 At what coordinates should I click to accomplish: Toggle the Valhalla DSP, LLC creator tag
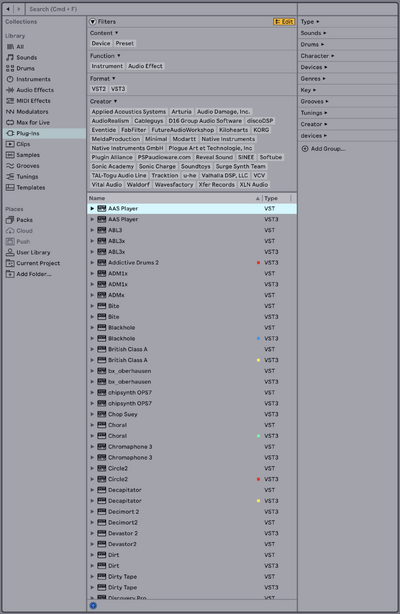point(224,175)
